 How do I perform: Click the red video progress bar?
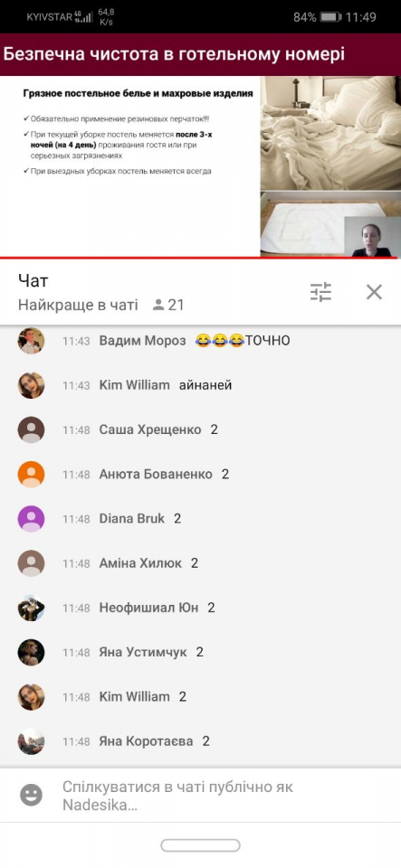click(201, 258)
